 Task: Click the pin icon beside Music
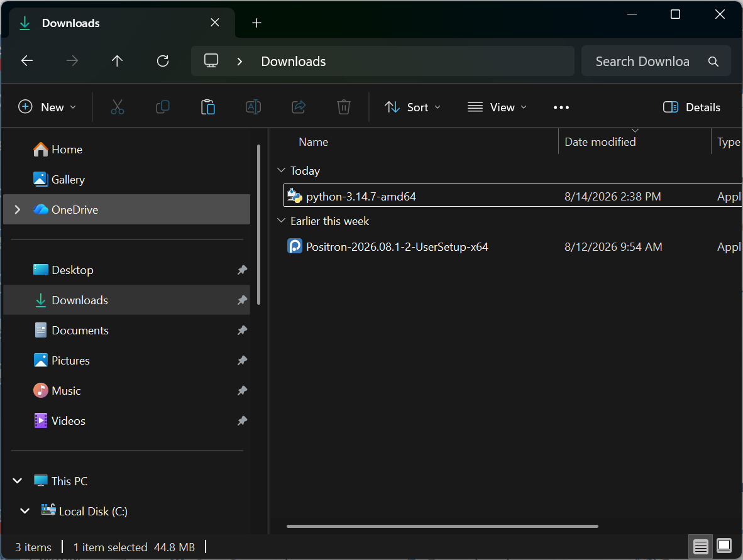click(x=242, y=390)
